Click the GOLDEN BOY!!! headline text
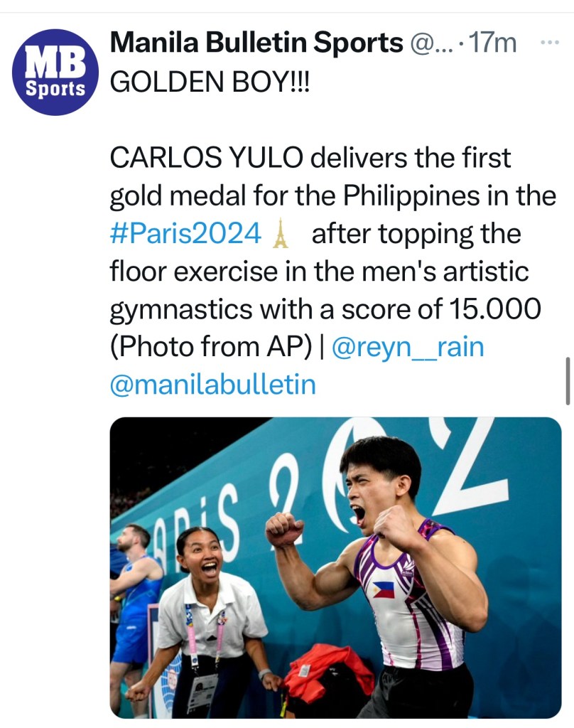574x728 pixels. pos(210,82)
